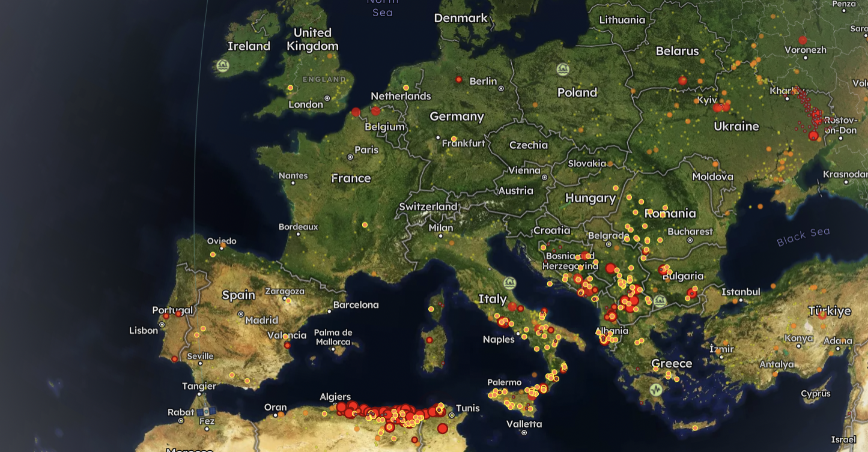Image resolution: width=868 pixels, height=452 pixels.
Task: Select the Vienna city dot
Action: [x=545, y=177]
